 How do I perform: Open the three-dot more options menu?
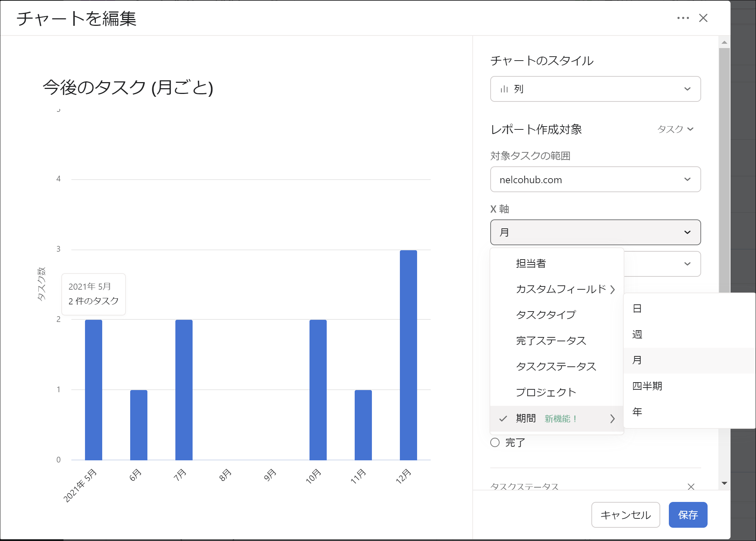pos(683,18)
